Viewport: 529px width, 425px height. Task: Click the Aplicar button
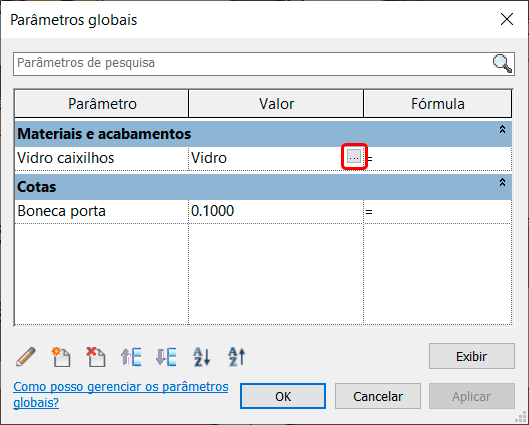tap(472, 396)
